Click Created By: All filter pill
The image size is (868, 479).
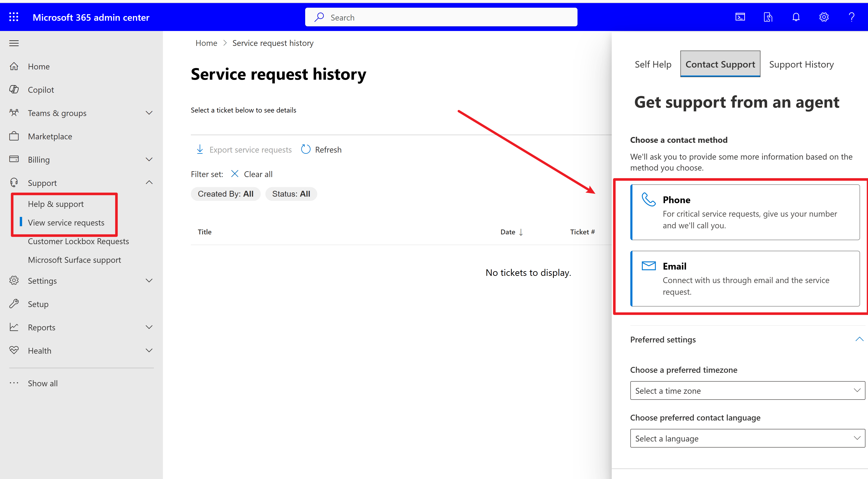tap(225, 194)
